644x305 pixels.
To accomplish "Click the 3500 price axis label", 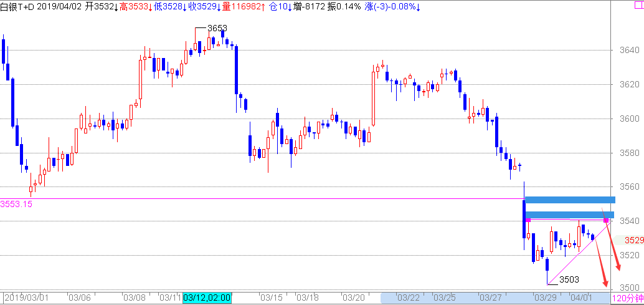I will 630,287.
